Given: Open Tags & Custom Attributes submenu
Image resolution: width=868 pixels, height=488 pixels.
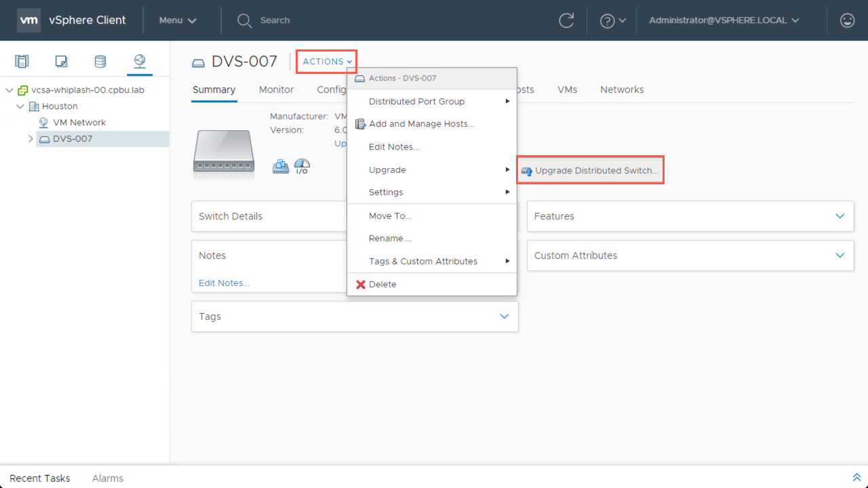Looking at the screenshot, I should (x=432, y=262).
